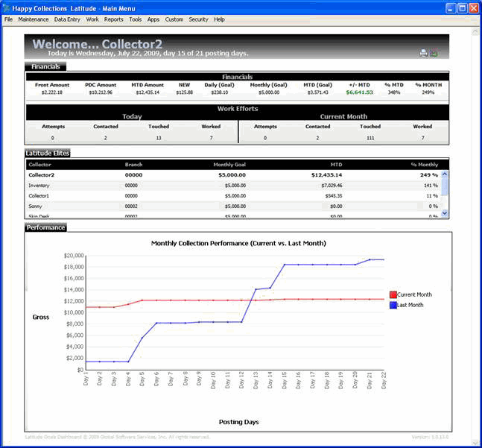Click the Latitude app icon in title bar

click(6, 8)
